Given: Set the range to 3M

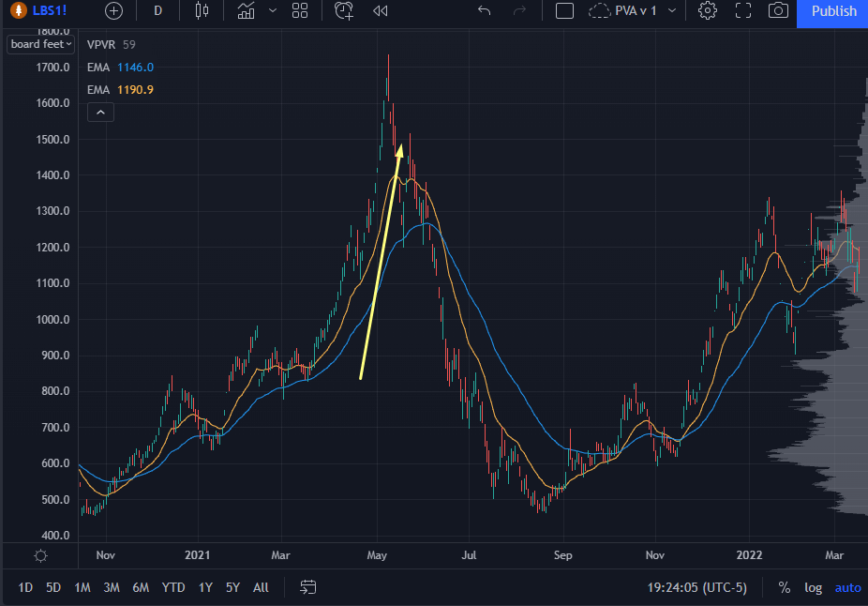Looking at the screenshot, I should point(112,587).
